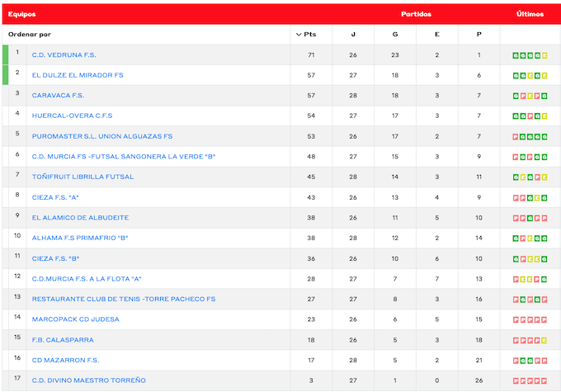Click the yellow draw badge in F.B. Calasparra's row

tap(544, 340)
